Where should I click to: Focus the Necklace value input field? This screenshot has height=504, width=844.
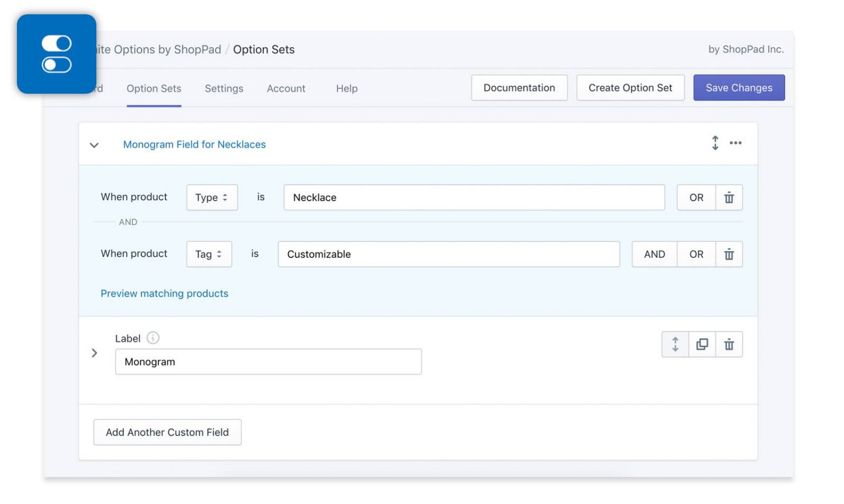click(474, 197)
